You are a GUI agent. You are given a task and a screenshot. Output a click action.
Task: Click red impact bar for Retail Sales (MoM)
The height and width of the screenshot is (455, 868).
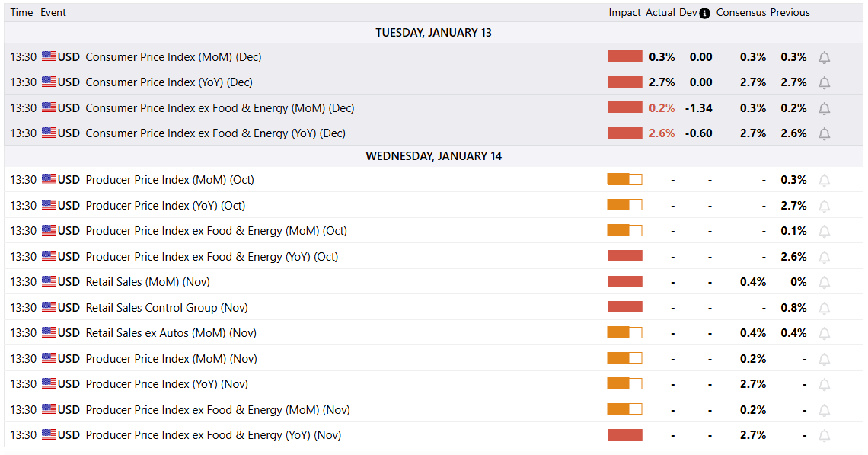pyautogui.click(x=624, y=282)
